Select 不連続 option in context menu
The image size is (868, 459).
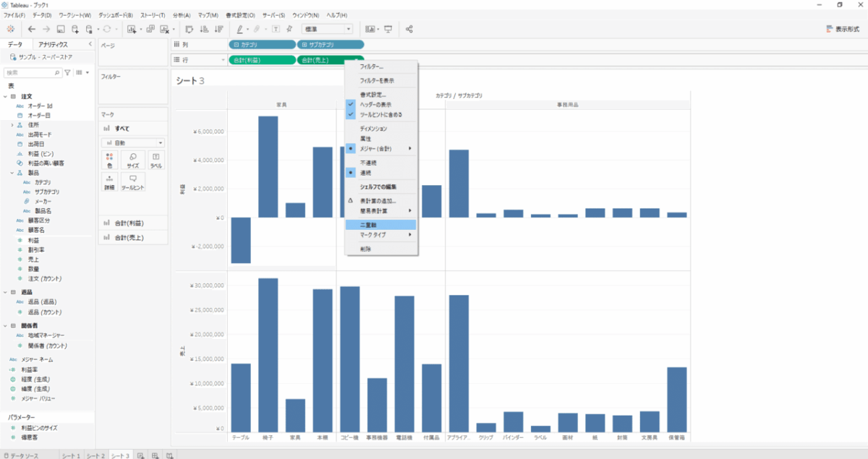pos(369,163)
